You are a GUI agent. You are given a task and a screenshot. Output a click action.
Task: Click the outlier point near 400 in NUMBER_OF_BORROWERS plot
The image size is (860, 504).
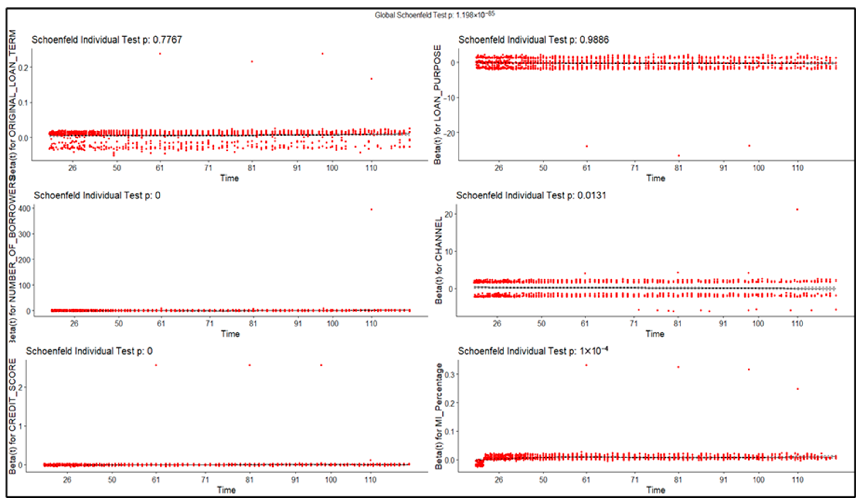[371, 209]
